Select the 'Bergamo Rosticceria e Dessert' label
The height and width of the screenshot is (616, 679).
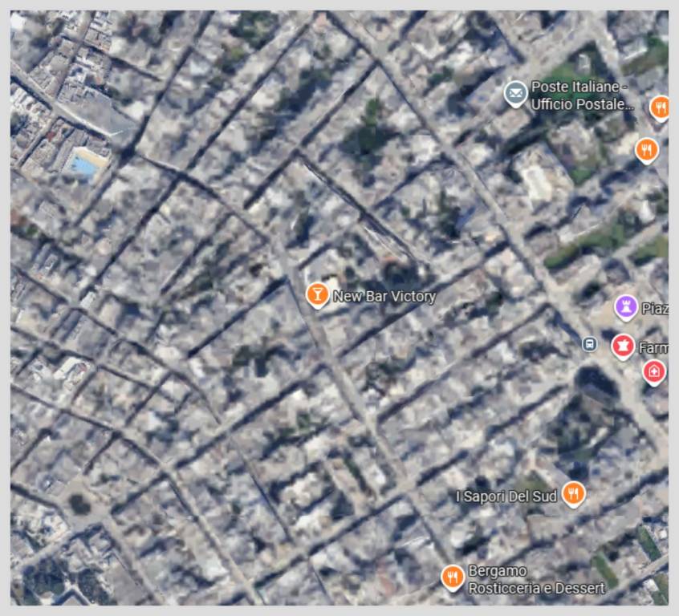(x=535, y=580)
